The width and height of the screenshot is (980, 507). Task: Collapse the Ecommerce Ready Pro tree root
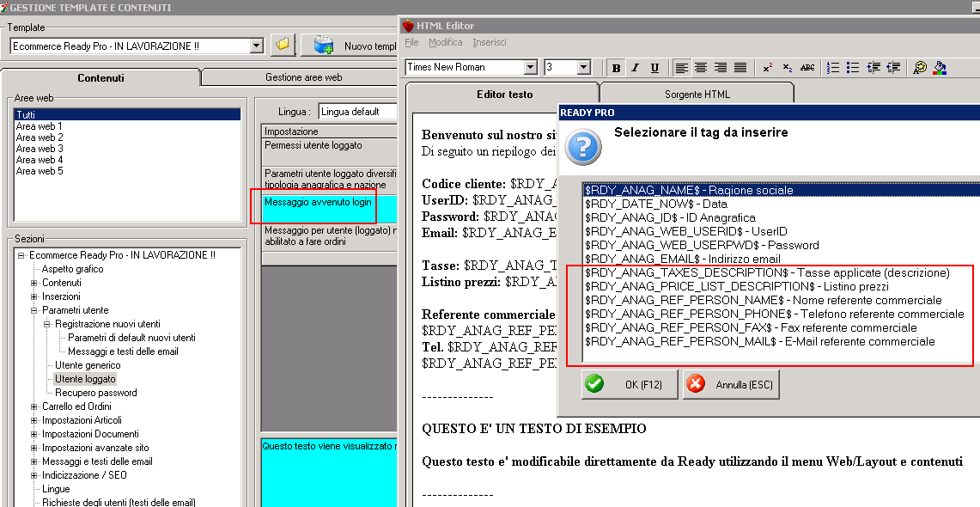click(21, 255)
